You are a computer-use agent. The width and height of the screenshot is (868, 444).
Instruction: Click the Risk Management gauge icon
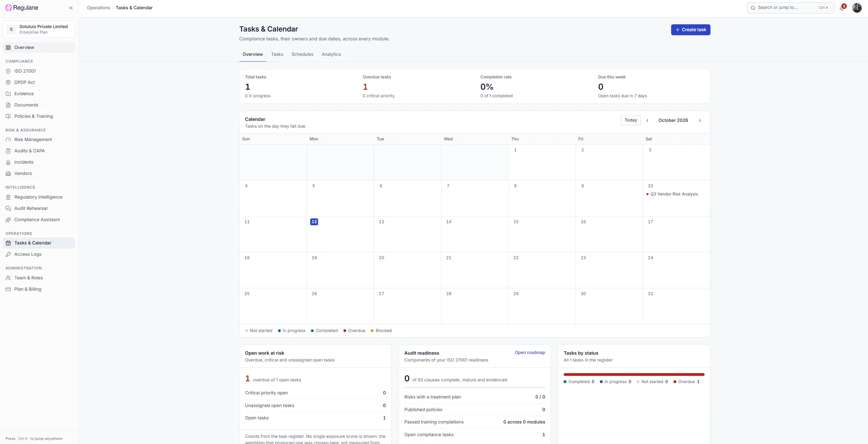(8, 140)
